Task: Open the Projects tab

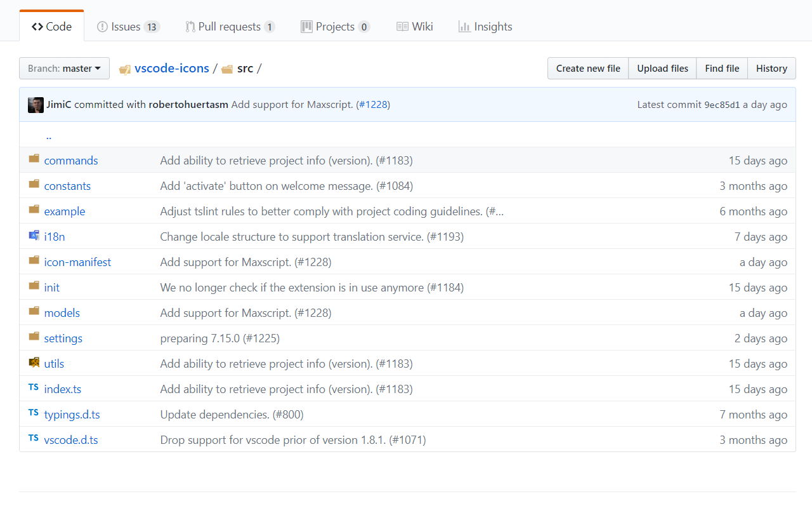Action: click(336, 27)
